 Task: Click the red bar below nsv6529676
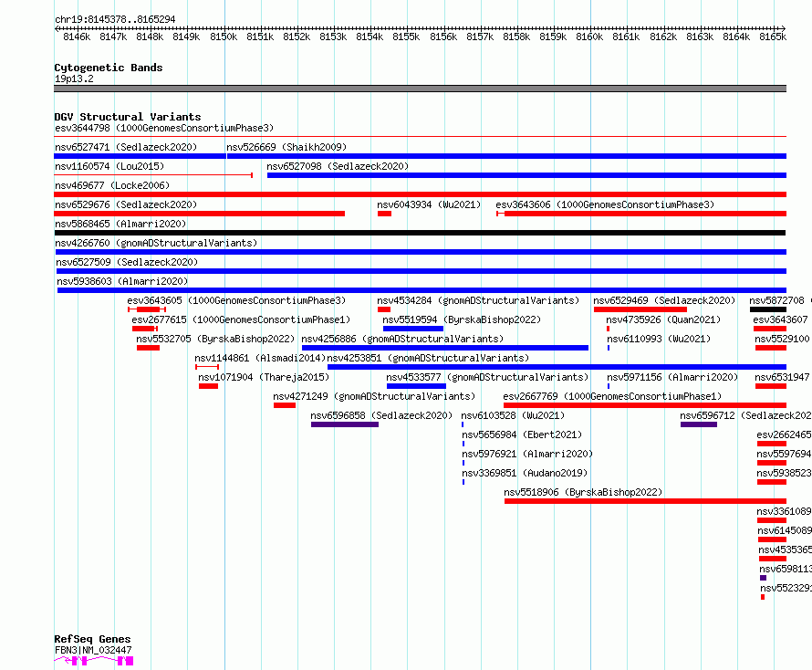click(x=200, y=214)
